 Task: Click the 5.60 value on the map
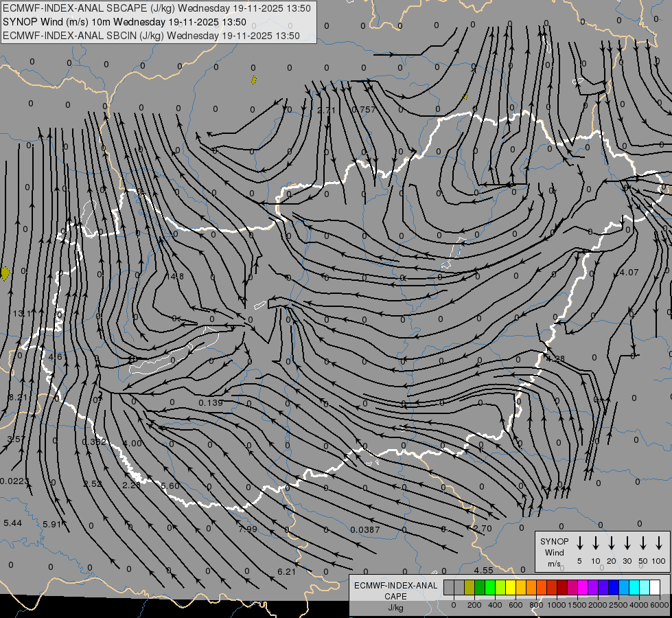pyautogui.click(x=170, y=486)
